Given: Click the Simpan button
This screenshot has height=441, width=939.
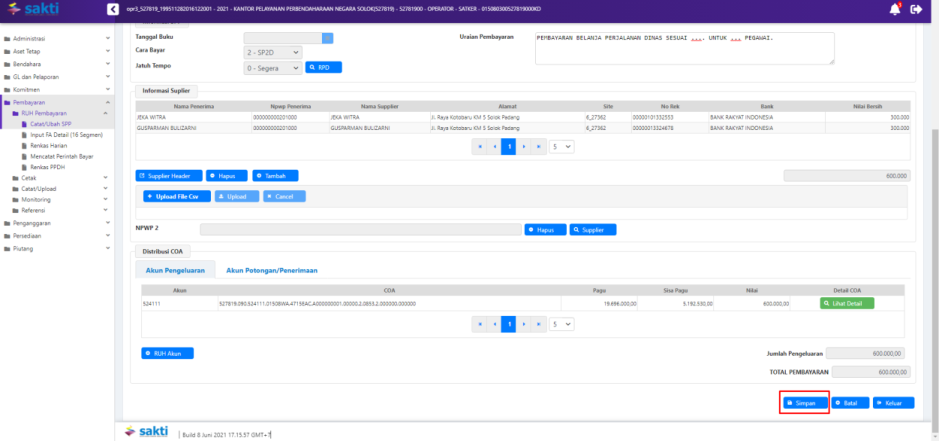Looking at the screenshot, I should point(804,403).
